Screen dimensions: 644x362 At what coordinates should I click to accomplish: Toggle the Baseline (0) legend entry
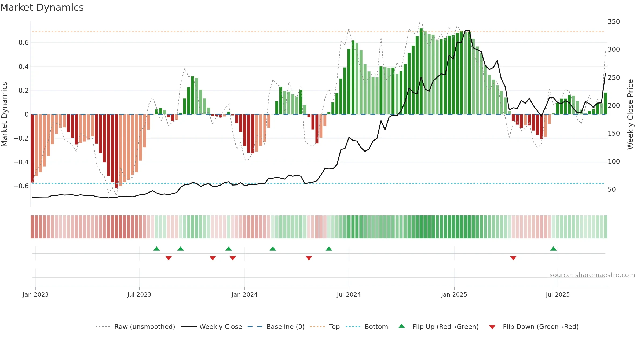[276, 327]
